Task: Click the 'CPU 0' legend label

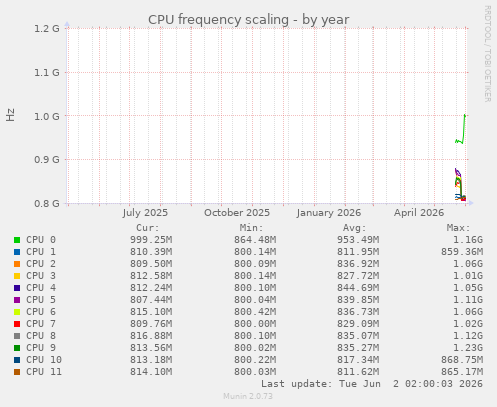Action: [41, 240]
